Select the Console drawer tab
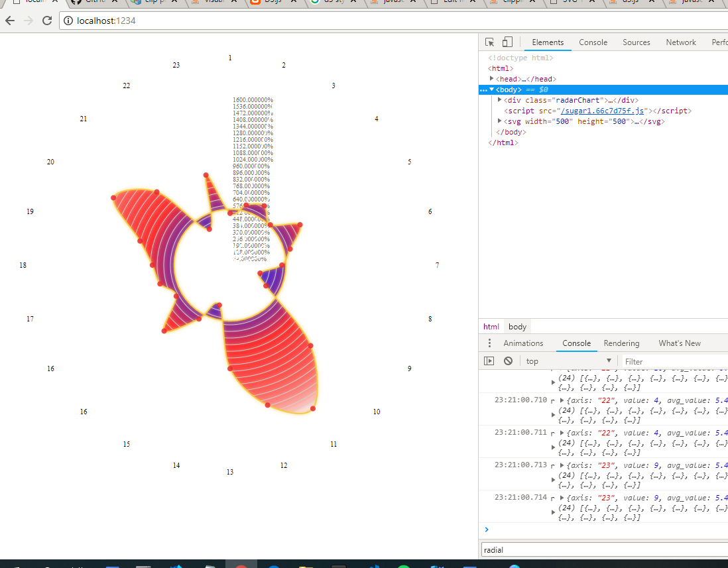This screenshot has height=568, width=728. tap(576, 343)
